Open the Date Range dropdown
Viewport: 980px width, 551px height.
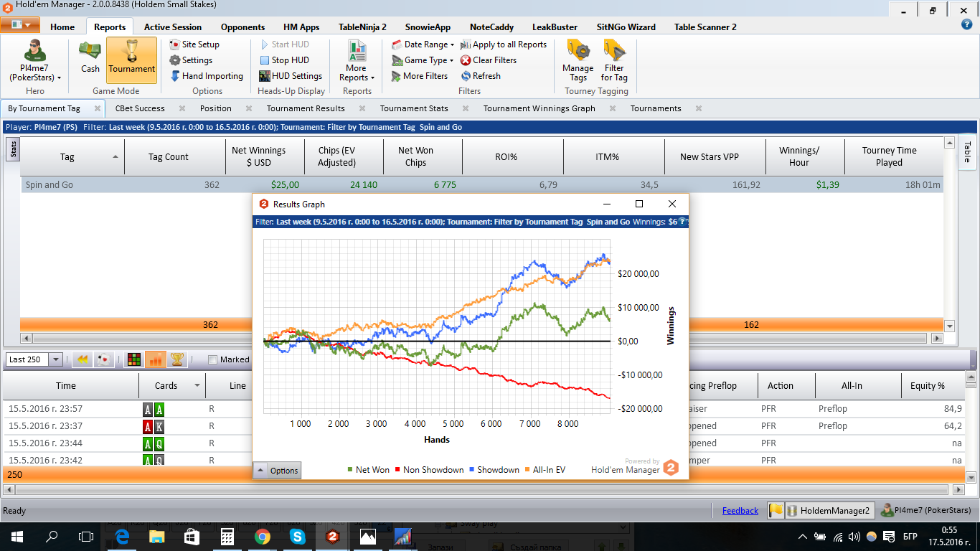(x=423, y=44)
